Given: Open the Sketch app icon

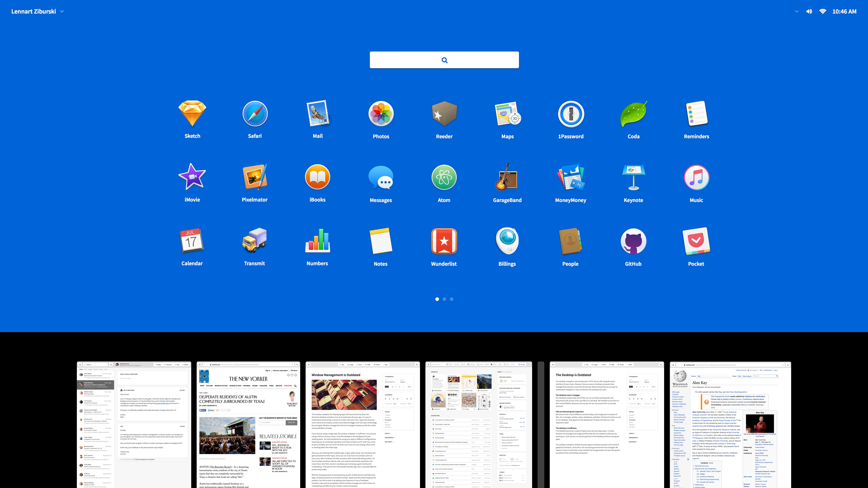Looking at the screenshot, I should pyautogui.click(x=192, y=114).
